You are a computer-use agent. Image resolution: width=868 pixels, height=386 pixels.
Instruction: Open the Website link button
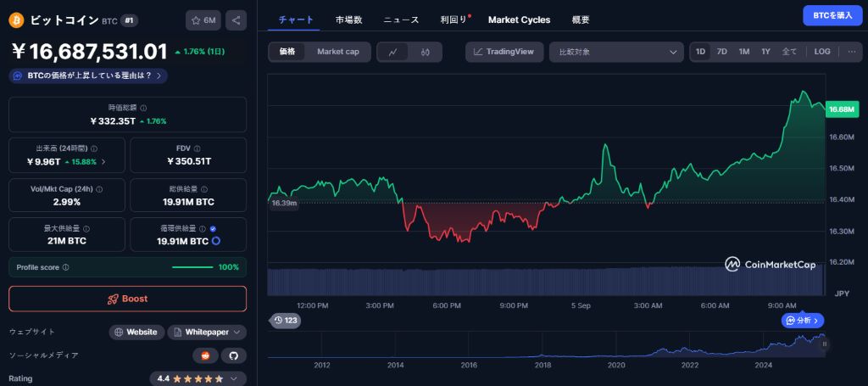tap(136, 333)
